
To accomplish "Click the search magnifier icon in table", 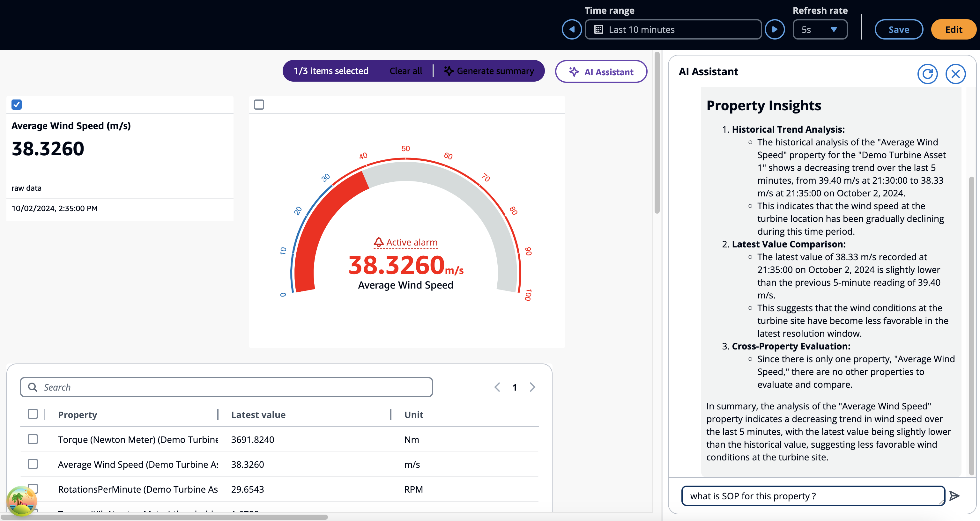I will click(x=33, y=387).
